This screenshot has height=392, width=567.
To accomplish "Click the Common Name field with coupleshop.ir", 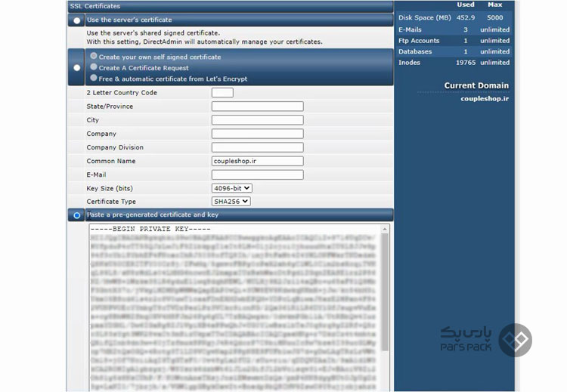I will (x=258, y=161).
